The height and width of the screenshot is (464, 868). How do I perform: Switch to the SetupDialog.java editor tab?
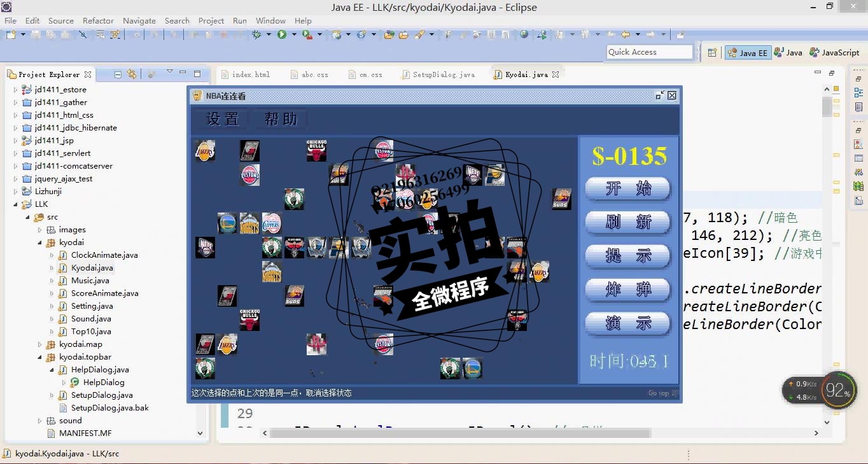coord(439,74)
